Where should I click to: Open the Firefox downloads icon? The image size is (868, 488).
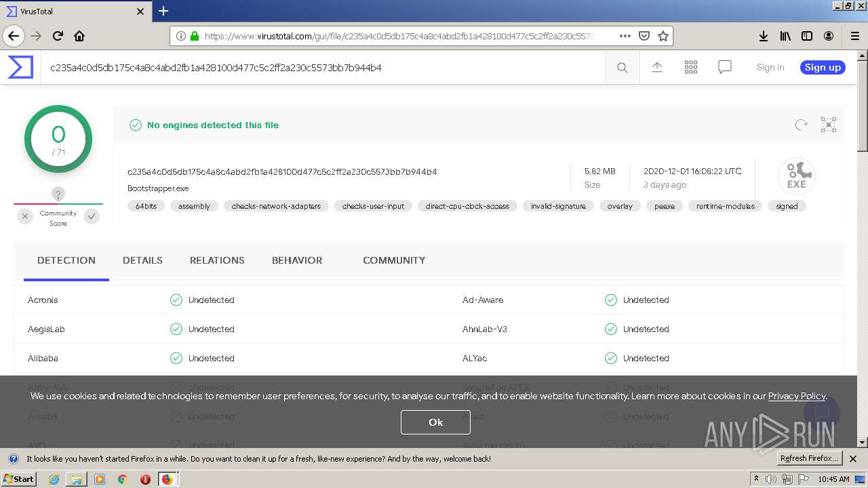coord(764,36)
